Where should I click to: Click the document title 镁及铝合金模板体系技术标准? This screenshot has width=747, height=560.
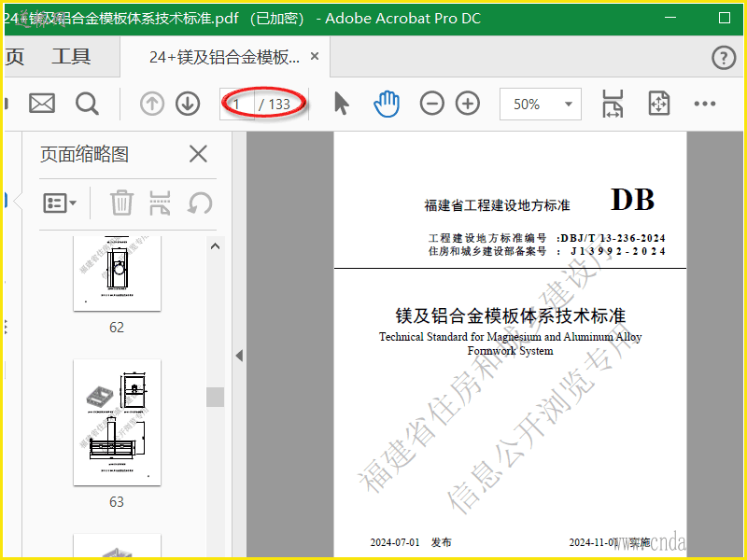pyautogui.click(x=510, y=315)
